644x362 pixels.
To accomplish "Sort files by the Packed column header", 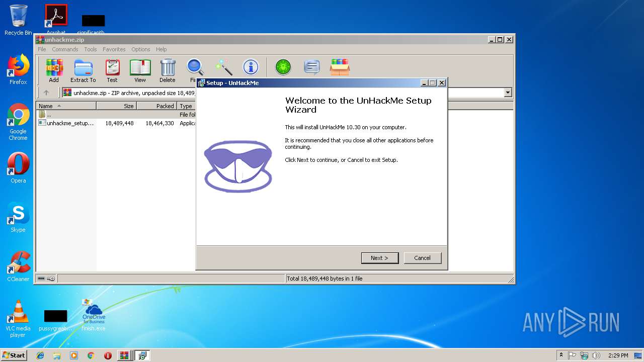I will 156,106.
